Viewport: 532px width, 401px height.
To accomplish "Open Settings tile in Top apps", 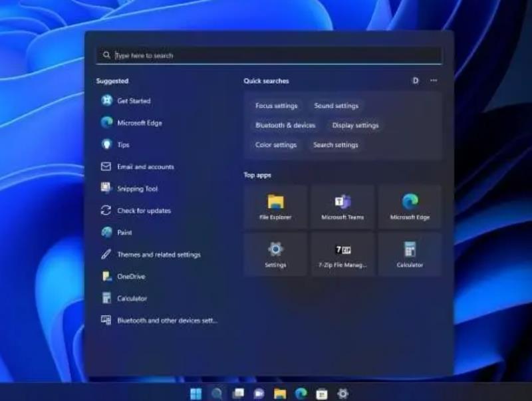I will [275, 255].
